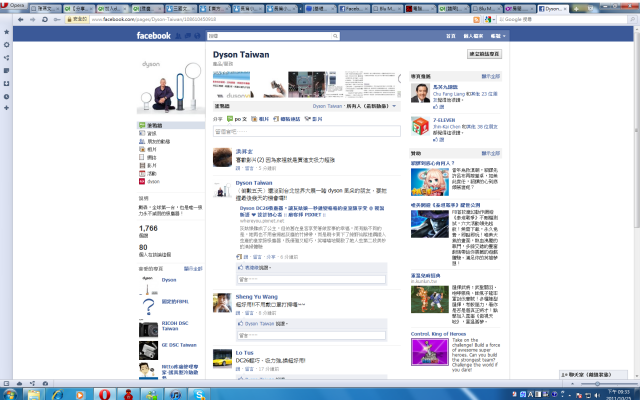Screen dimensions: 640x400
Task: Open Skype from taskbar
Action: (200, 394)
